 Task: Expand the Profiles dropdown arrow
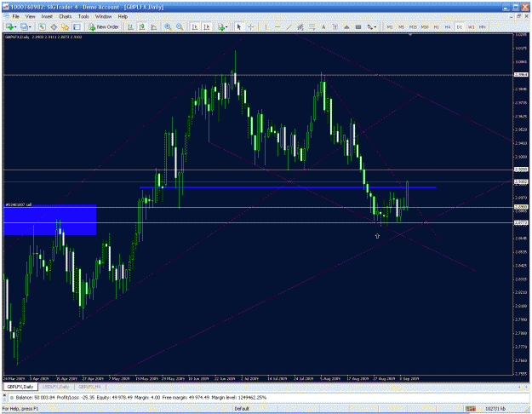(x=30, y=27)
